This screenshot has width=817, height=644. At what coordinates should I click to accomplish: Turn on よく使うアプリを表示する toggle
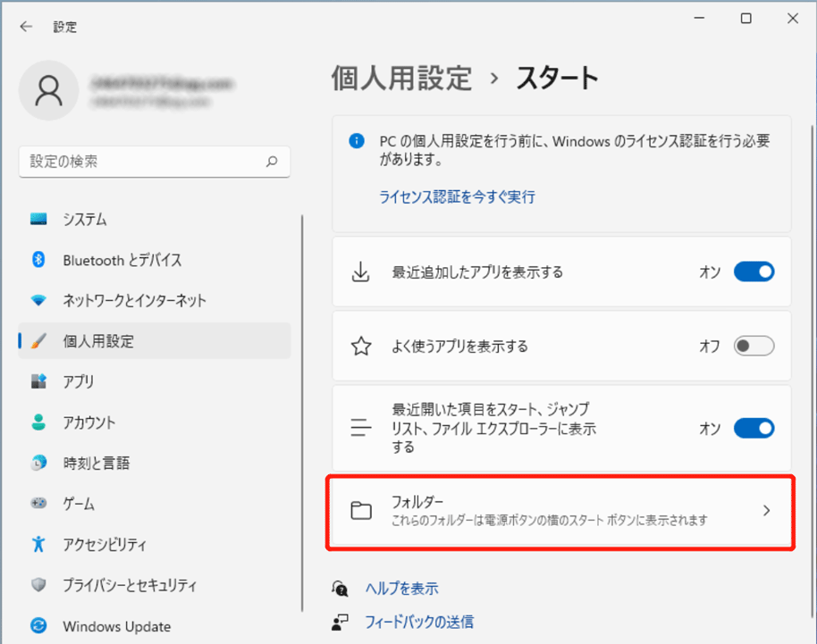(754, 346)
